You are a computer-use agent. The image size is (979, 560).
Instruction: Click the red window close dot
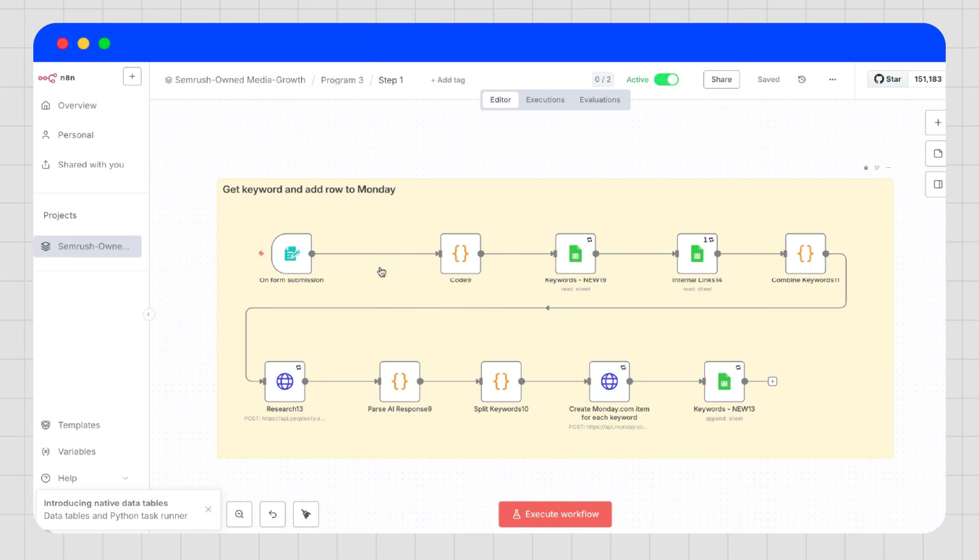pyautogui.click(x=62, y=43)
